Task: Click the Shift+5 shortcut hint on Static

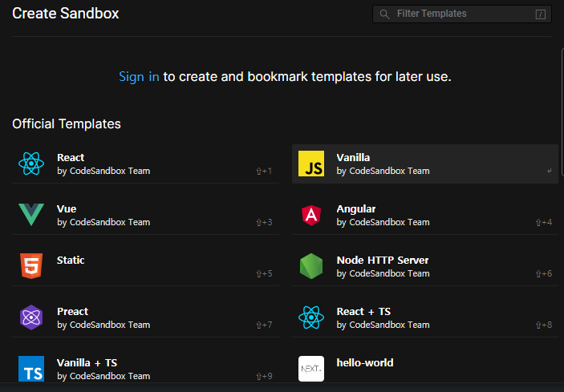Action: coord(264,274)
